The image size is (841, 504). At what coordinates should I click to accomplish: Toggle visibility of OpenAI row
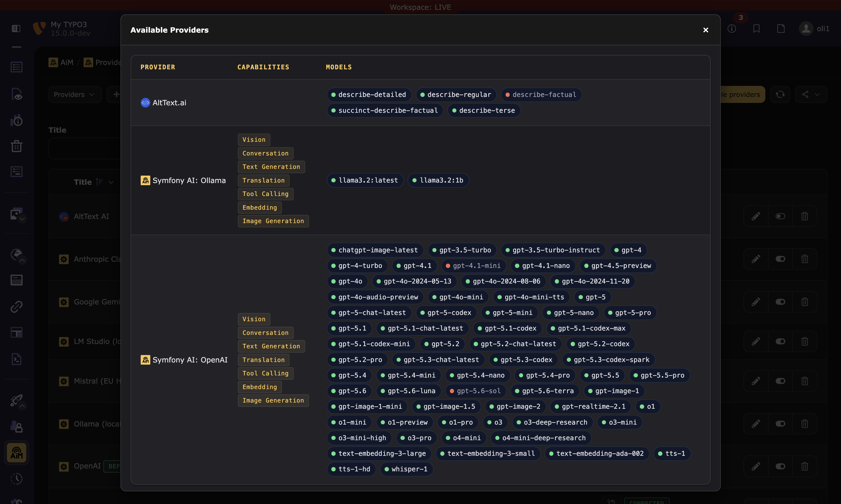tap(780, 466)
